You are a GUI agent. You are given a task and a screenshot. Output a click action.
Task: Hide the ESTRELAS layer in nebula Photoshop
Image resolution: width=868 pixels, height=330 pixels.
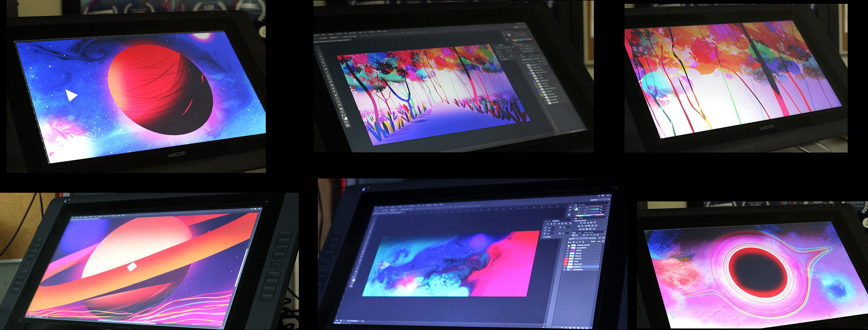coord(564,267)
